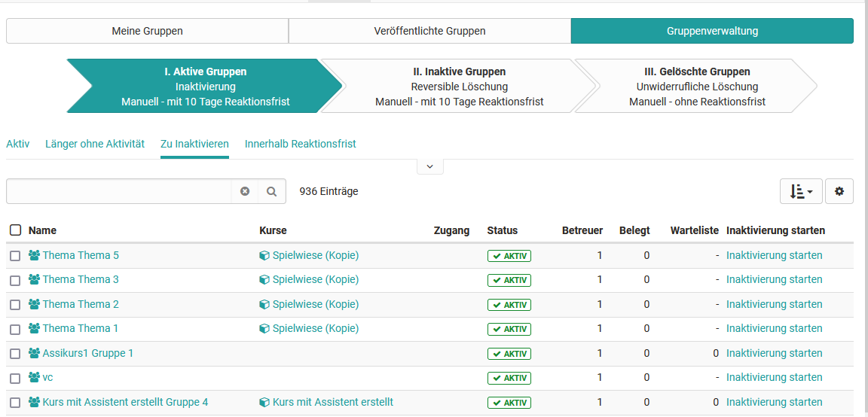Click the search magnifier icon
868x417 pixels.
[272, 191]
